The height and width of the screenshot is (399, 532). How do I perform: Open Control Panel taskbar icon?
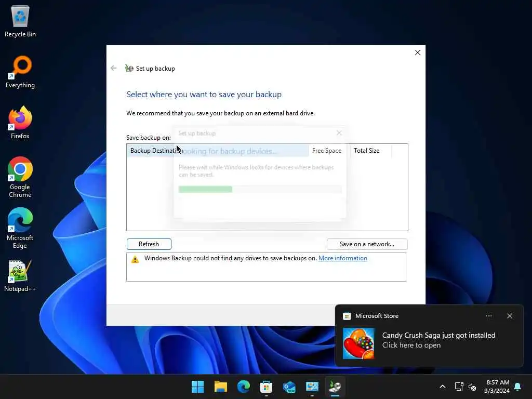point(312,387)
